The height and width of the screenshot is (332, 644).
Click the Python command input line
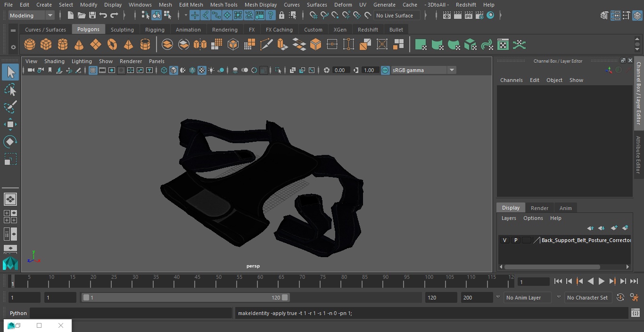(x=131, y=313)
